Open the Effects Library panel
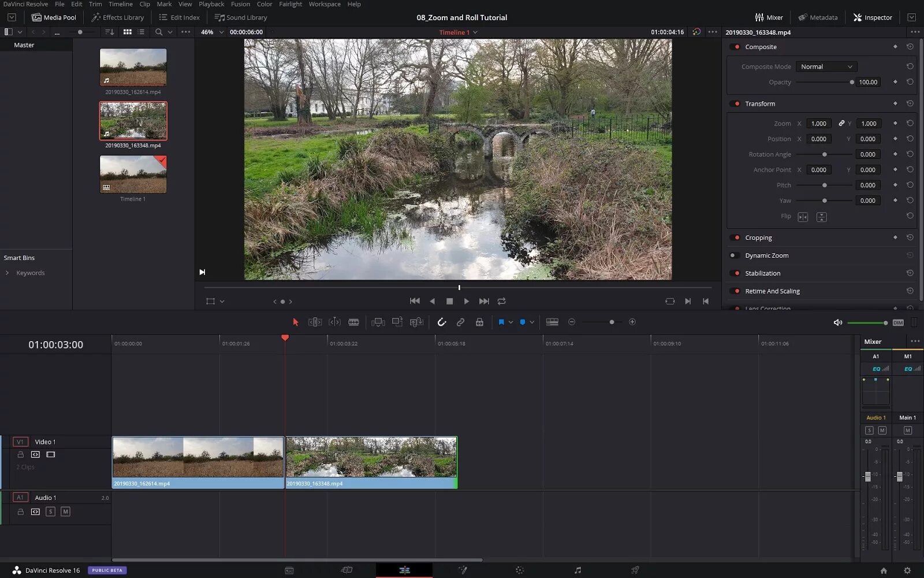 pos(118,17)
